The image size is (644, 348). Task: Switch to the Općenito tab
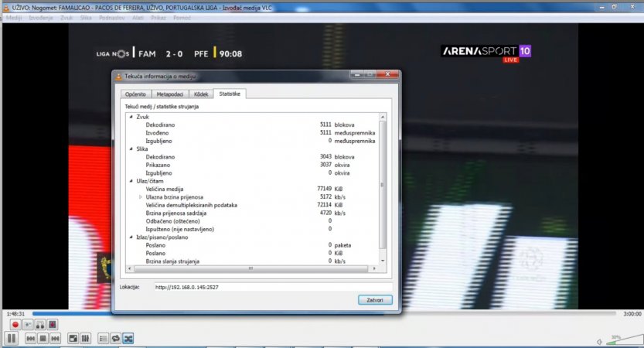tap(135, 94)
